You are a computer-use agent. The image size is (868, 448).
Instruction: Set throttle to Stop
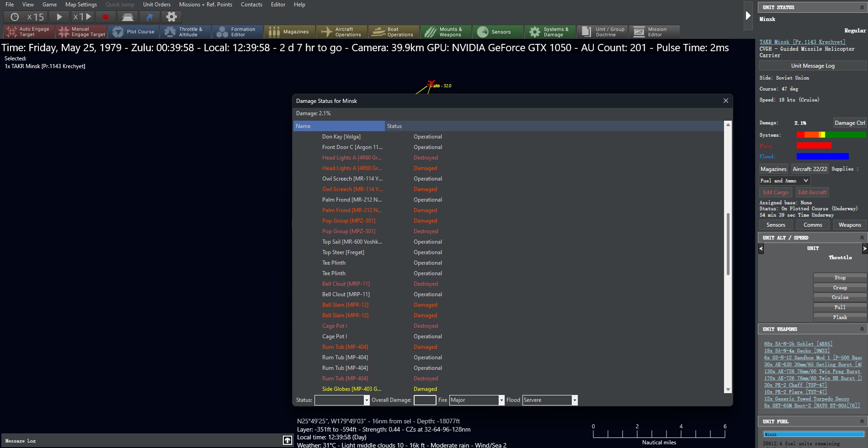[x=840, y=277]
